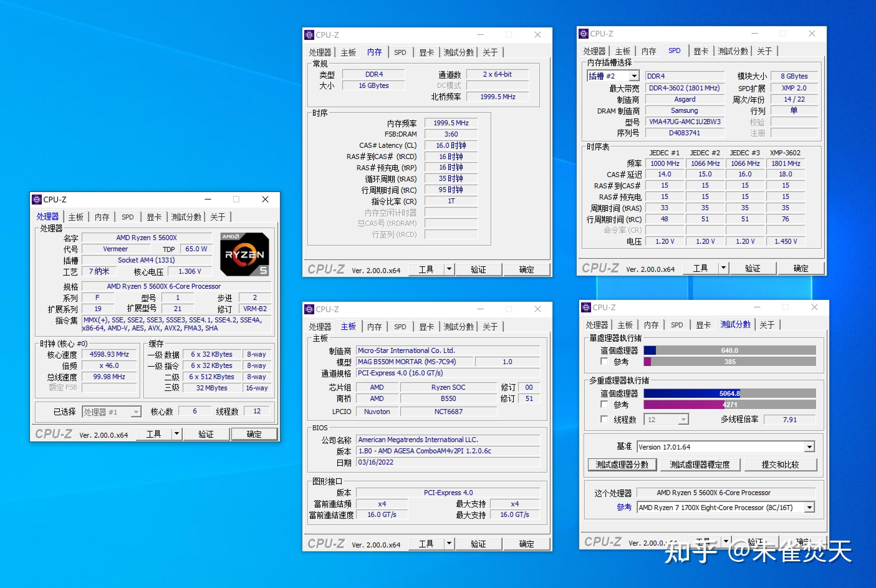Image resolution: width=876 pixels, height=588 pixels.
Task: Open 关于 tab in benchmark window
Action: click(767, 325)
